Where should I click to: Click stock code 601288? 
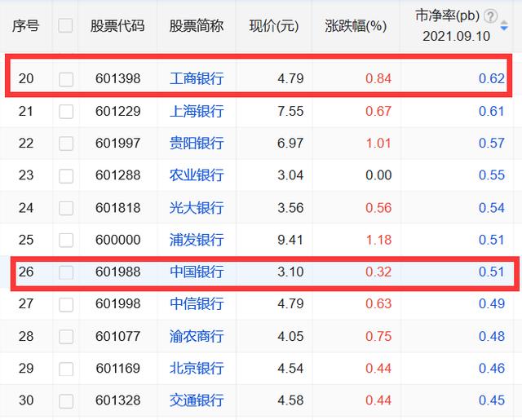point(117,175)
